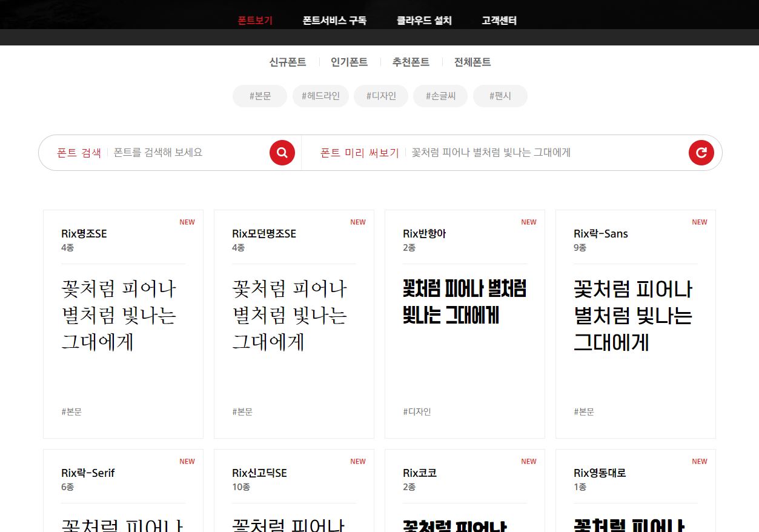Filter fonts by #본문 tag pill
The width and height of the screenshot is (759, 532).
pyautogui.click(x=260, y=96)
